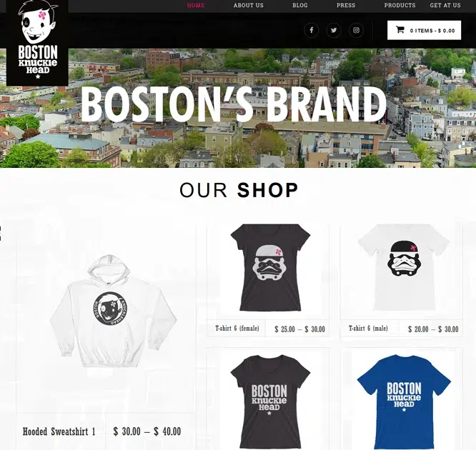476x450 pixels.
Task: Click the Hooded Sweatshirt 1 title link
Action: pos(59,431)
